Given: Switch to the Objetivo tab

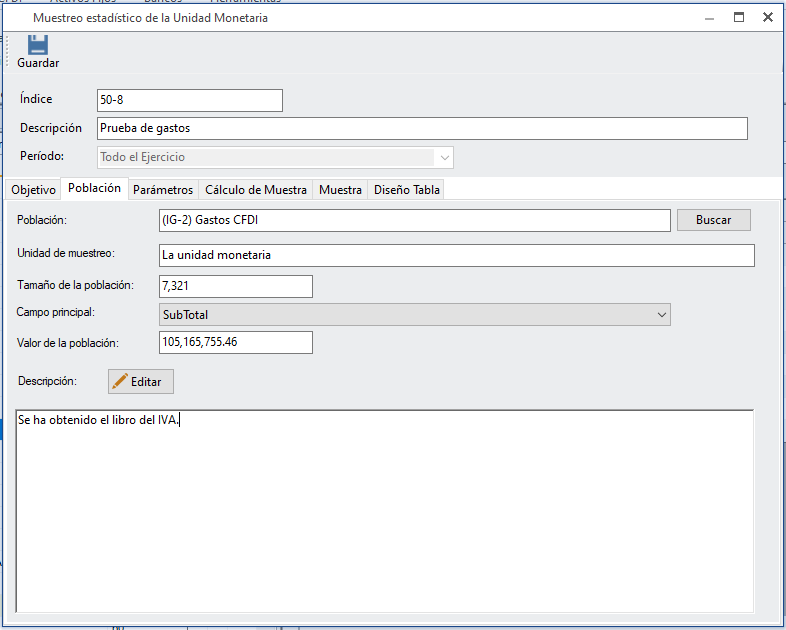Looking at the screenshot, I should [33, 190].
